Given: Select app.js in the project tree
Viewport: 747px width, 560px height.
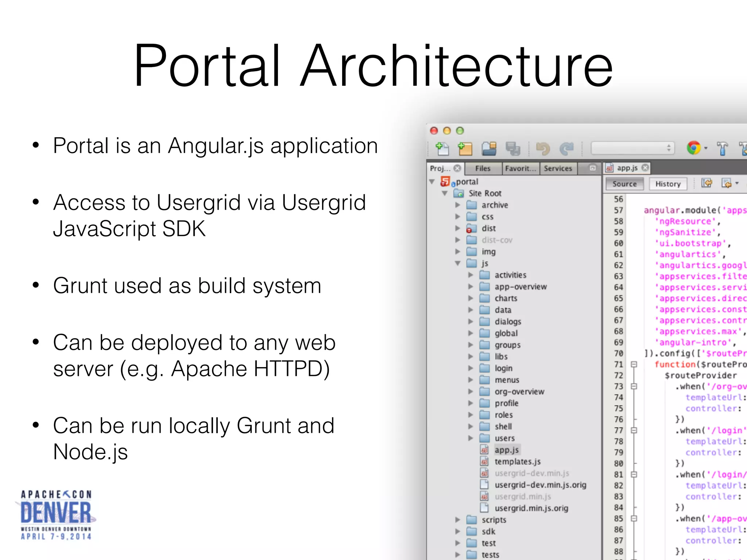Looking at the screenshot, I should (507, 450).
